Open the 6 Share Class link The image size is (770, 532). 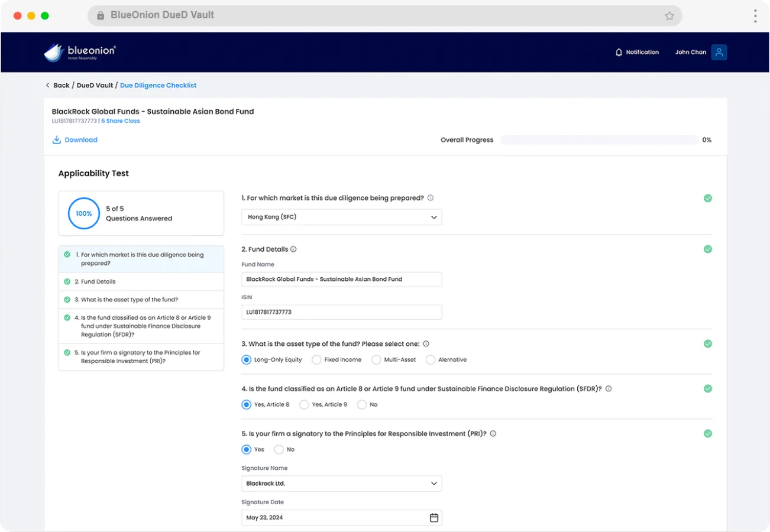click(121, 121)
